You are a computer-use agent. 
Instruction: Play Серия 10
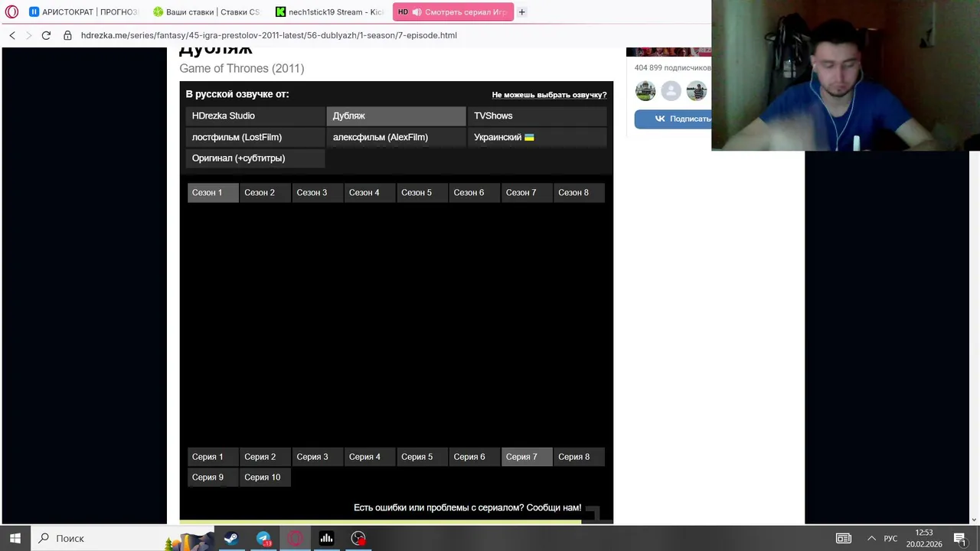(265, 477)
